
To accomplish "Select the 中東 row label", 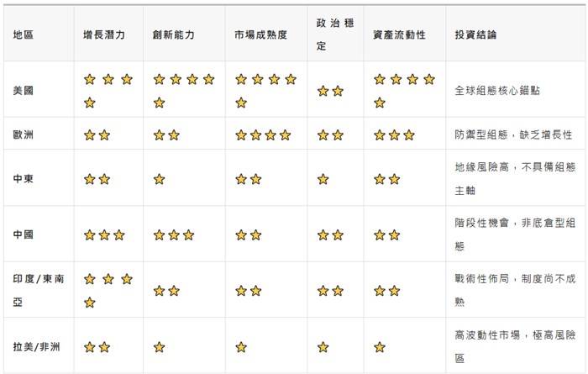I will (24, 179).
